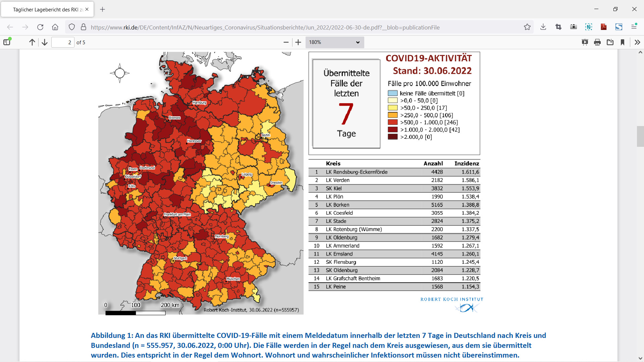This screenshot has height=362, width=644.
Task: Open a new browser tab
Action: [103, 9]
